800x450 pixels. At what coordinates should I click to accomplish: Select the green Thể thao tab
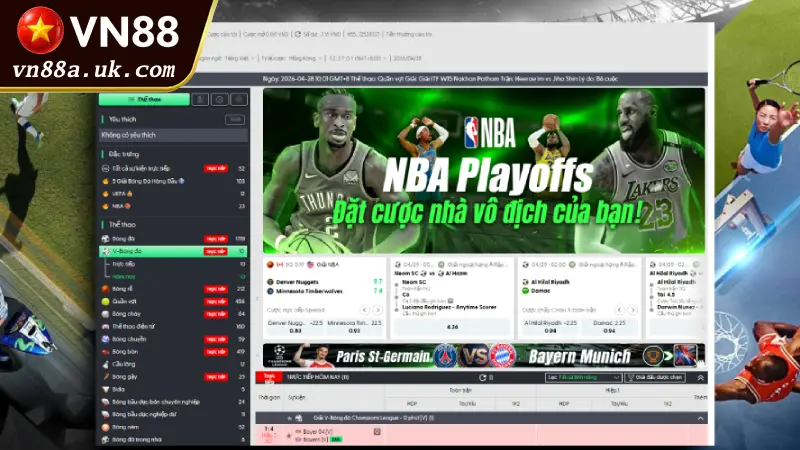pyautogui.click(x=144, y=99)
